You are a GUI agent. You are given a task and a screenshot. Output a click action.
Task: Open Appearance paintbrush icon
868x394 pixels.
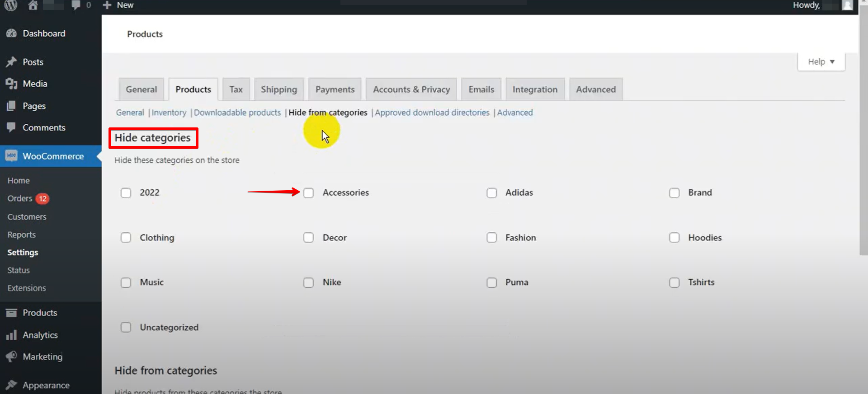pyautogui.click(x=11, y=385)
